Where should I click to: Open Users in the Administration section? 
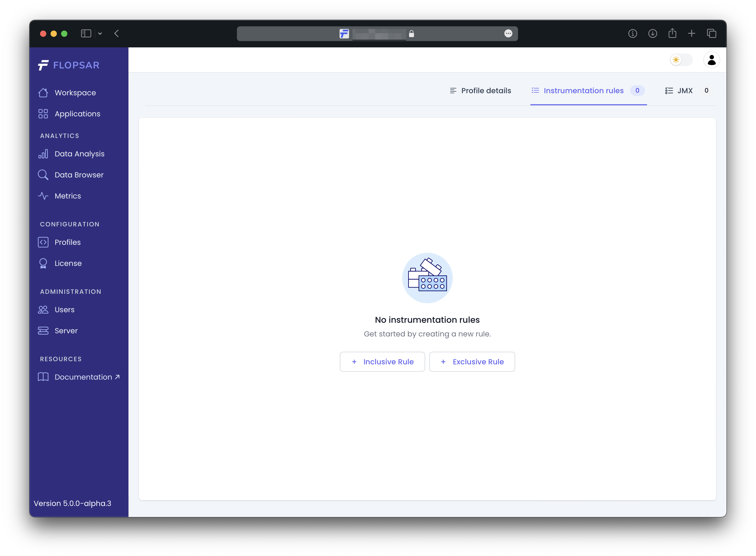point(64,310)
